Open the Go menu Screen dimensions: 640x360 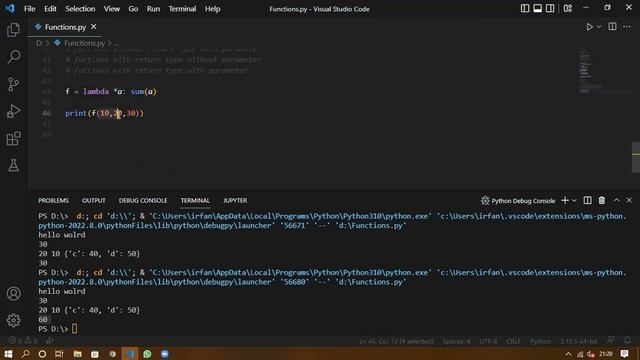click(x=133, y=9)
